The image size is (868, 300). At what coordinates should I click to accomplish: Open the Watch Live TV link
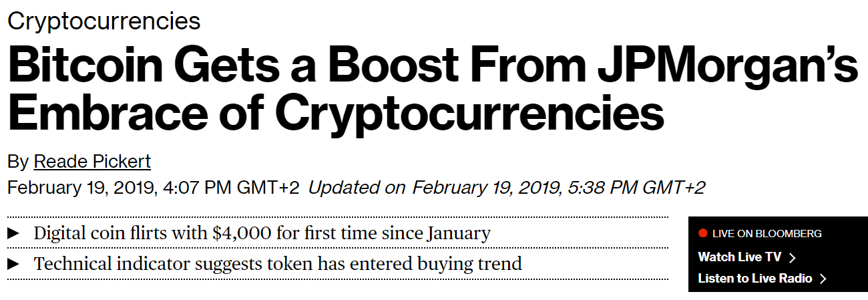739,257
